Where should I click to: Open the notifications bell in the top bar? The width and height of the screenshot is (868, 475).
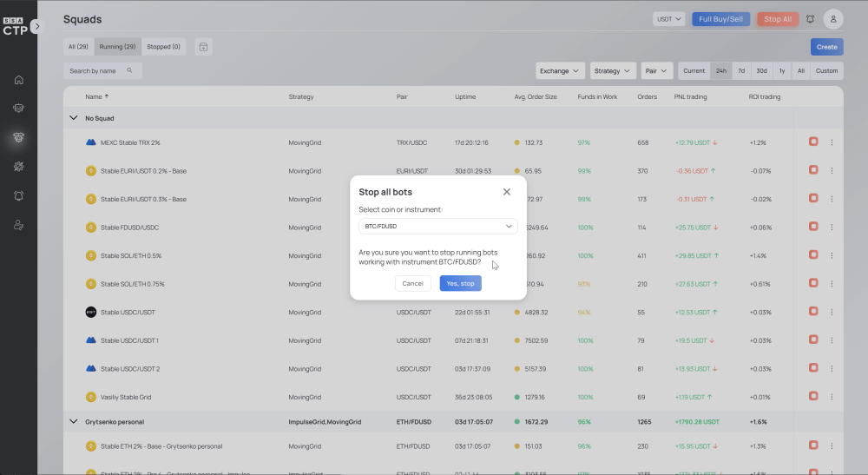(810, 19)
